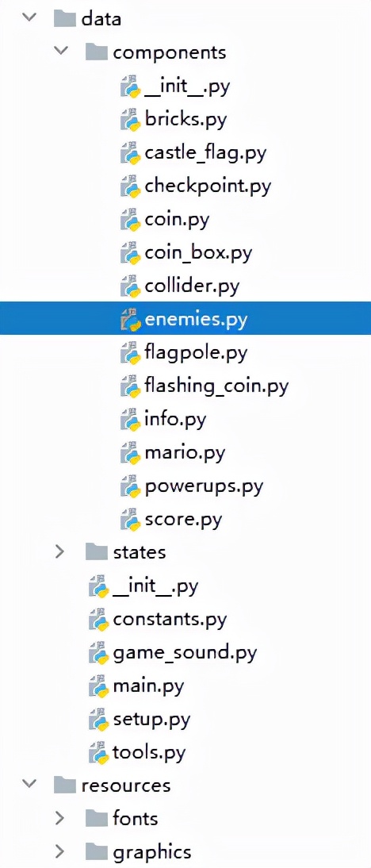Open castle_flag.py file name

(205, 153)
